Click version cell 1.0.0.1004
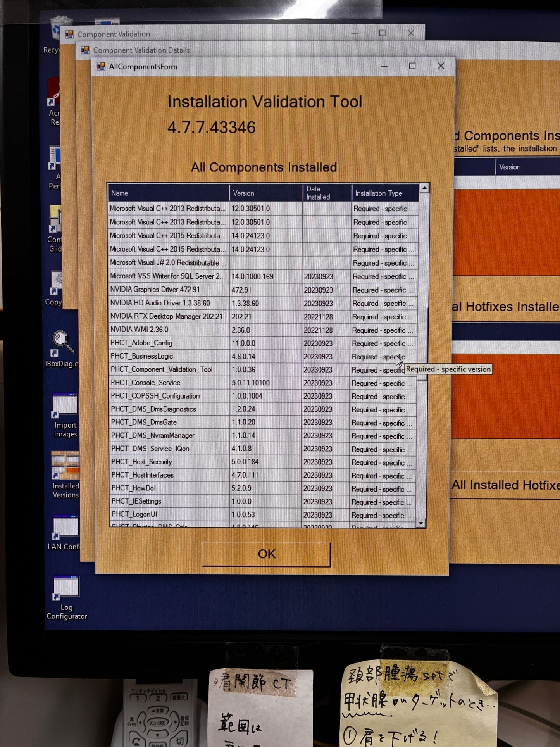This screenshot has width=560, height=747. [x=266, y=396]
